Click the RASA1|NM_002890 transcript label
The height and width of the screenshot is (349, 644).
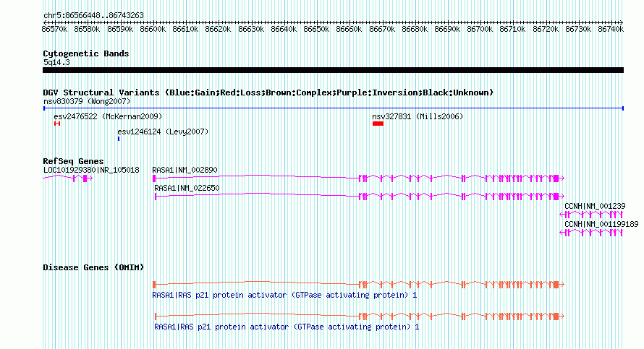[x=185, y=170]
